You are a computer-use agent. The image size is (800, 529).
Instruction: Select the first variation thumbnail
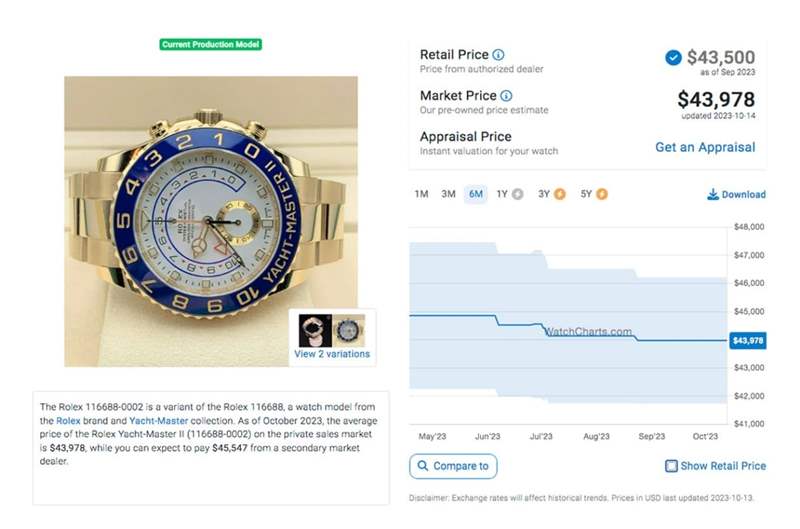(310, 329)
